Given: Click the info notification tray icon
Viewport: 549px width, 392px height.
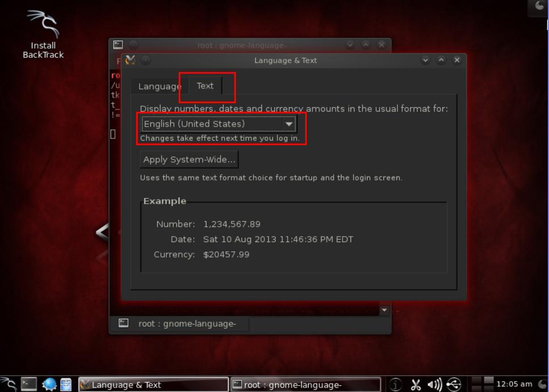Looking at the screenshot, I should click(395, 384).
